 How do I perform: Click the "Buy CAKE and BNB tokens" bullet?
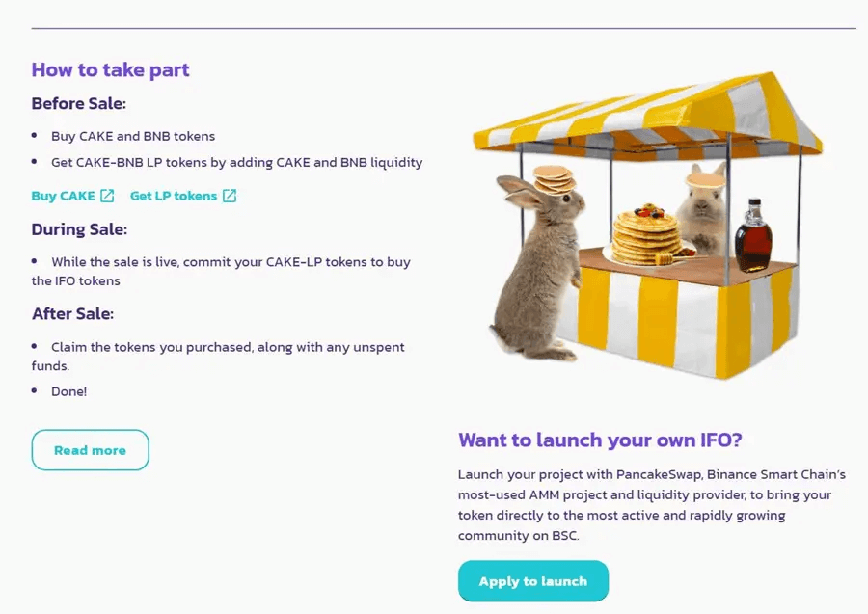click(x=133, y=136)
